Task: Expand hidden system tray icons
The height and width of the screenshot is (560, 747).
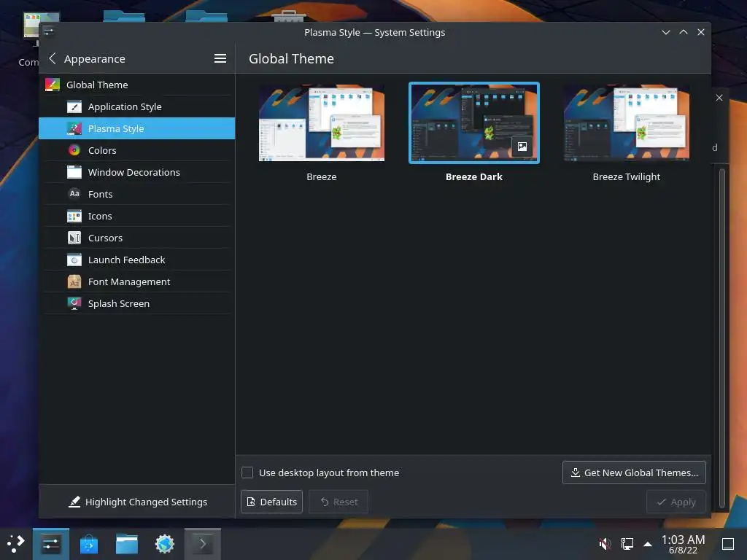Action: pos(648,543)
